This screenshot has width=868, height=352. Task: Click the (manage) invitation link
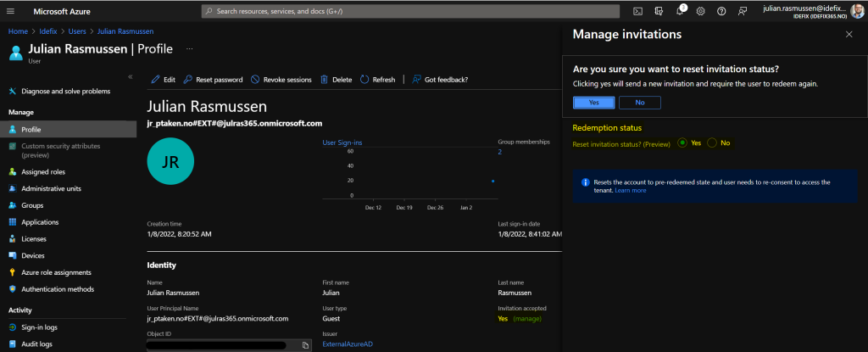coord(527,319)
